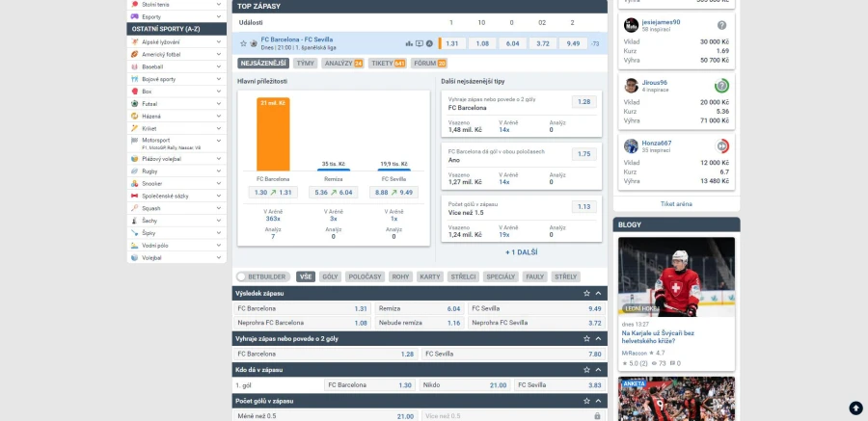Open the Tiket aréna link

pos(676,204)
